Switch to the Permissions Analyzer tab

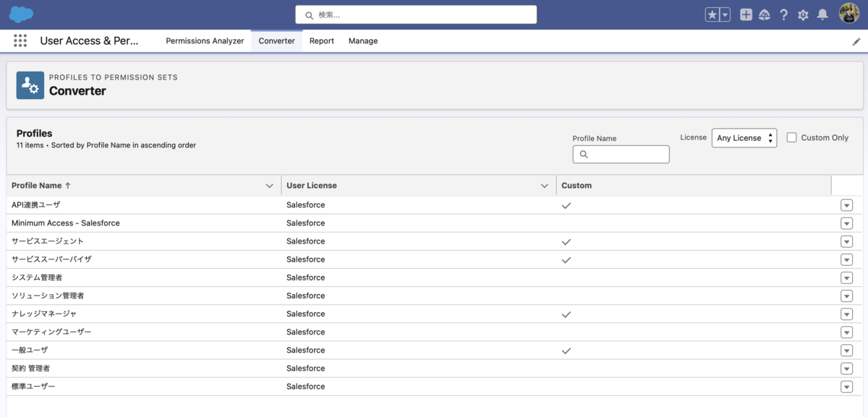[205, 41]
